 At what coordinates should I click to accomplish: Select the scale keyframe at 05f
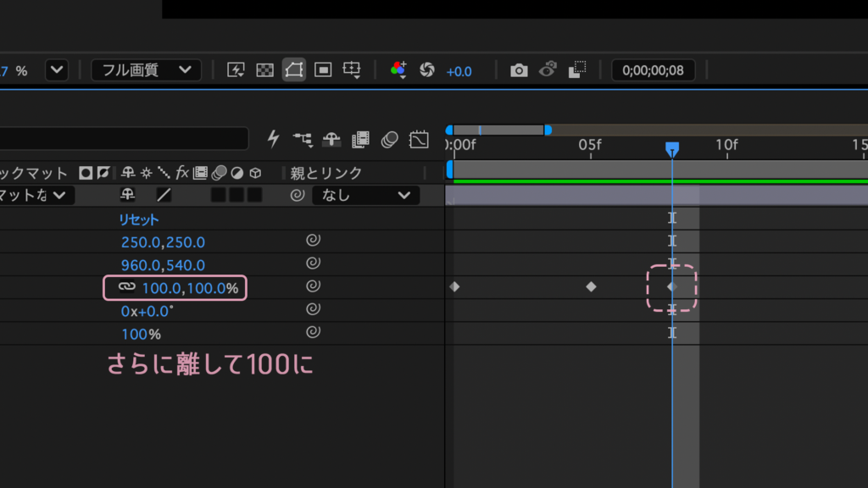pyautogui.click(x=591, y=286)
